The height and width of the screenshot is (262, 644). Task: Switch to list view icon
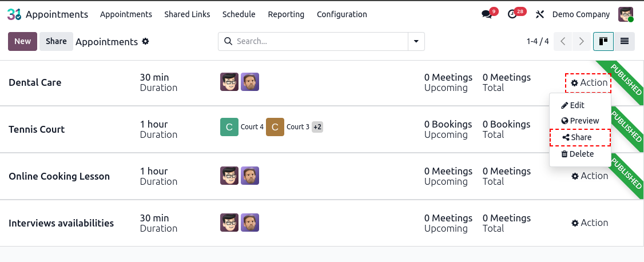click(625, 42)
